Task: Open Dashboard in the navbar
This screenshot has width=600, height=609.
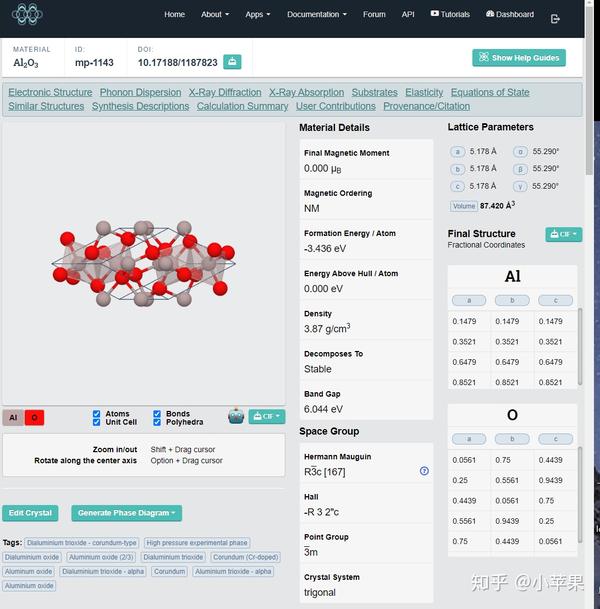Action: click(510, 14)
